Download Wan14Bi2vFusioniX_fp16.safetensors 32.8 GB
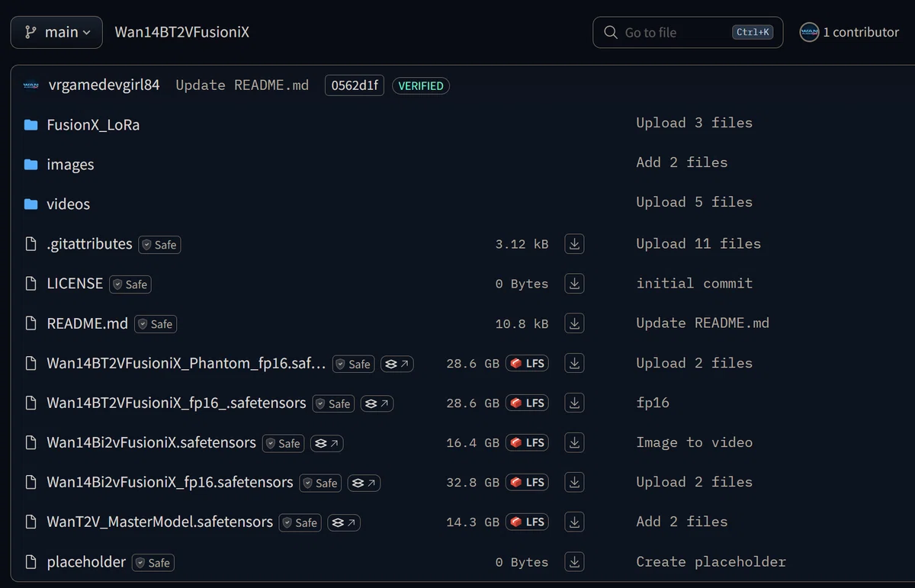Screen dimensions: 915x588 click(x=574, y=482)
